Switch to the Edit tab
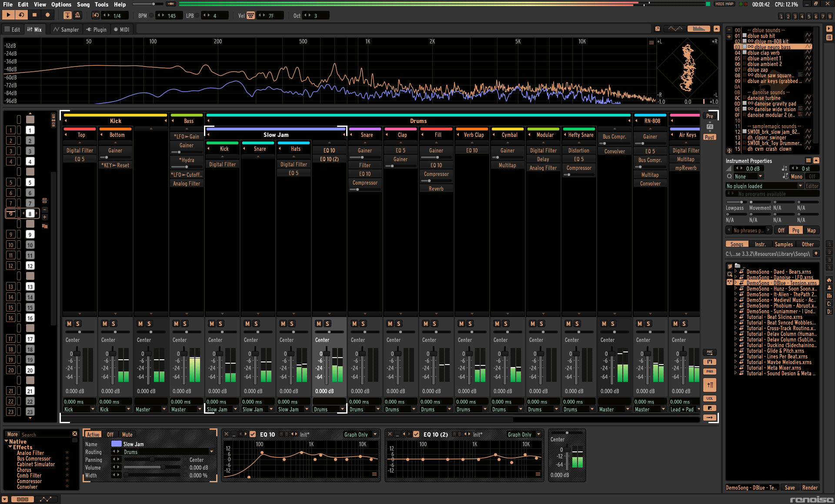The image size is (835, 504). (x=12, y=30)
